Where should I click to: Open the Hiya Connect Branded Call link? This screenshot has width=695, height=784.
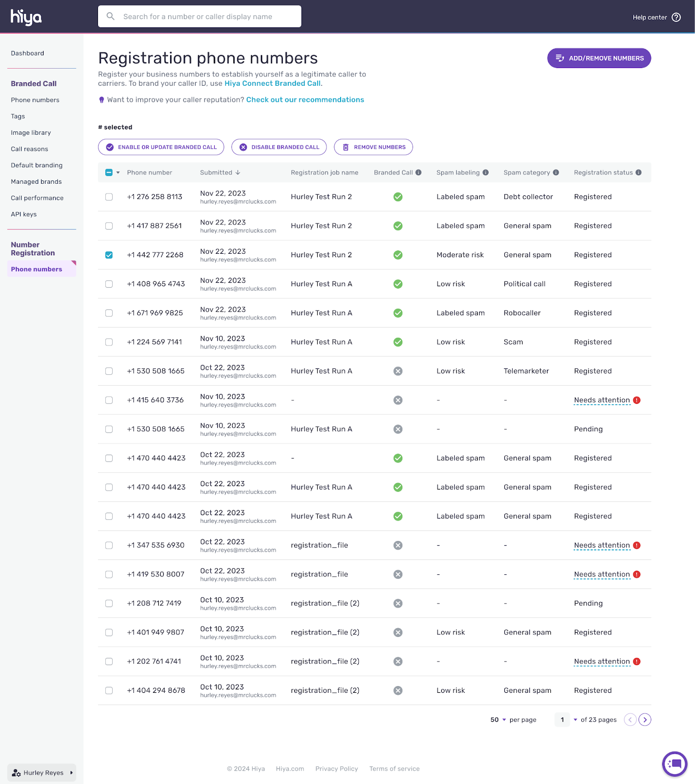(273, 83)
